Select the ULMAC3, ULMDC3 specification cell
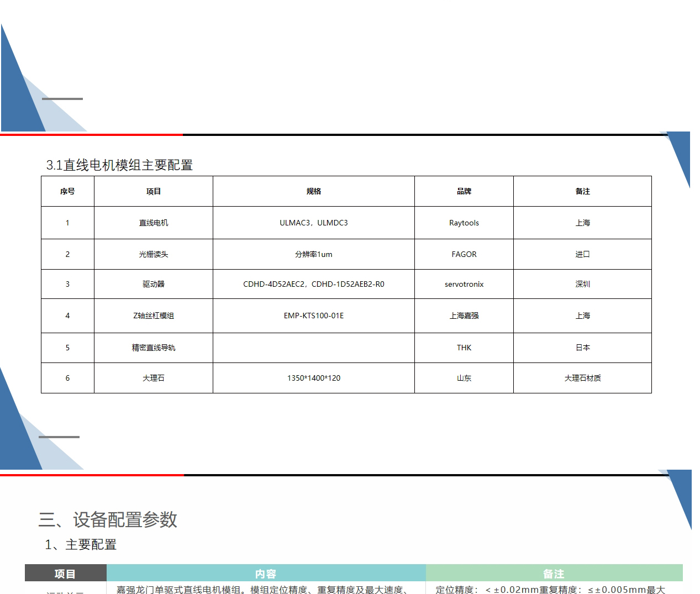The image size is (700, 594). (313, 223)
